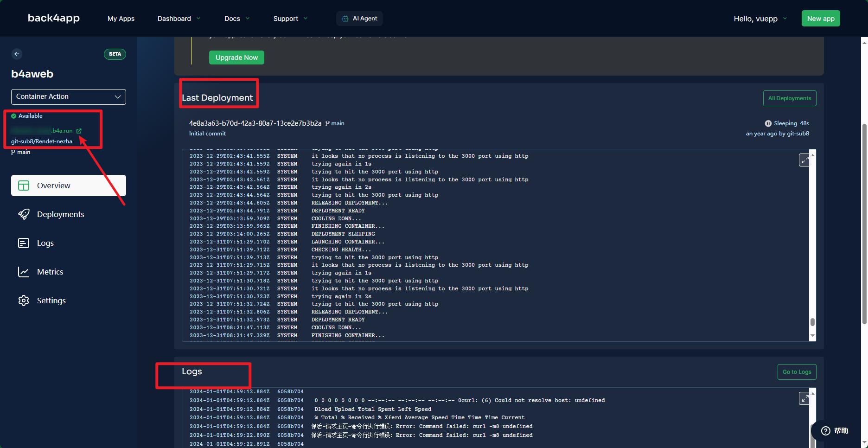Select the Metrics sidebar tab

tap(69, 272)
